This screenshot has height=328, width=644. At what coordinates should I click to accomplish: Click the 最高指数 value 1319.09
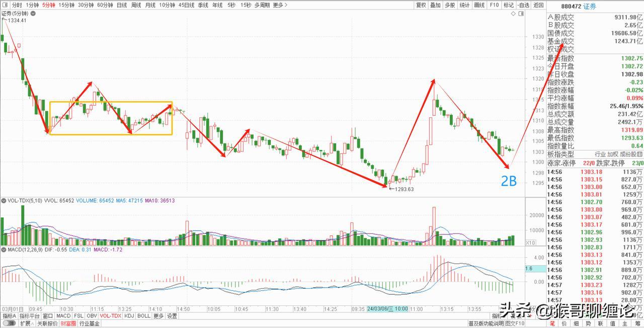pos(632,130)
